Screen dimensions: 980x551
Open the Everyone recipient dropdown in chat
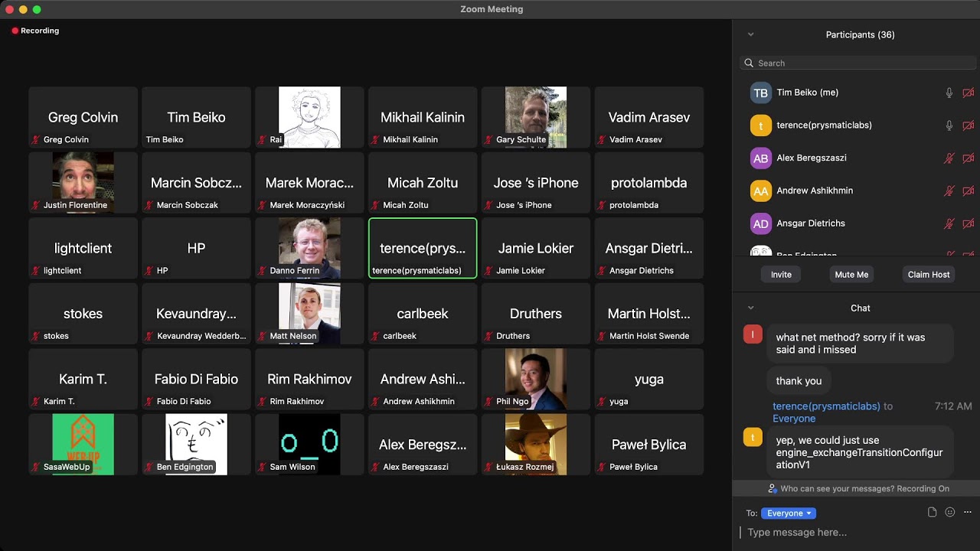click(788, 513)
